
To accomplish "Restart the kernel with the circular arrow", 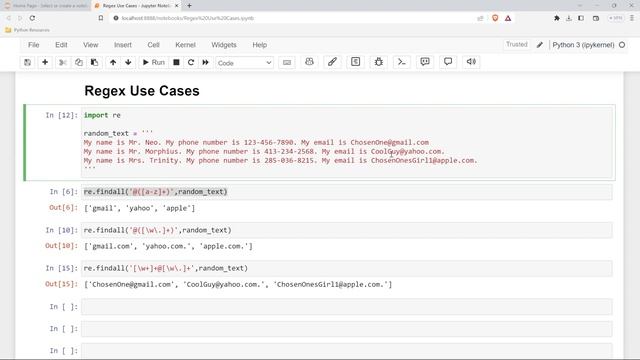I will 191,62.
